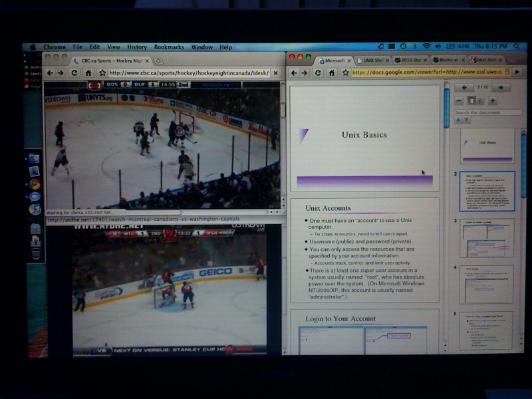Close the UNIX Shel tab
This screenshot has width=532, height=399.
click(387, 61)
